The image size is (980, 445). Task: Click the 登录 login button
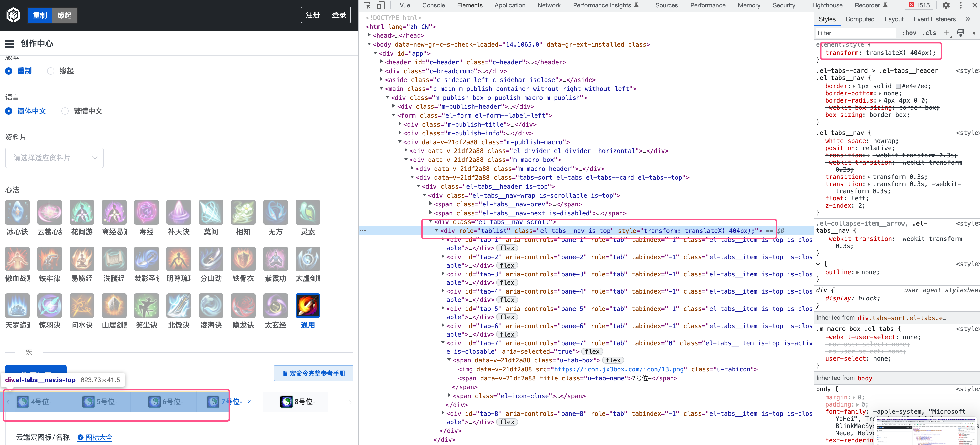(338, 15)
